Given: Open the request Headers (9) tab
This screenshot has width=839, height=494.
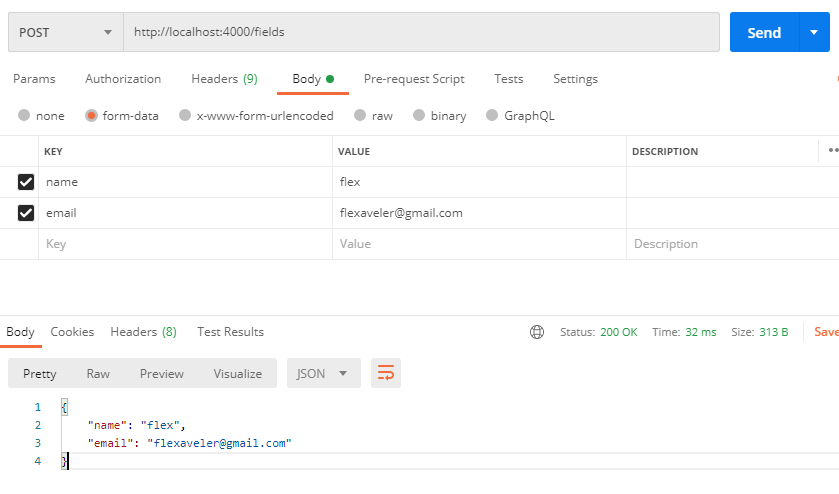Looking at the screenshot, I should [x=224, y=79].
